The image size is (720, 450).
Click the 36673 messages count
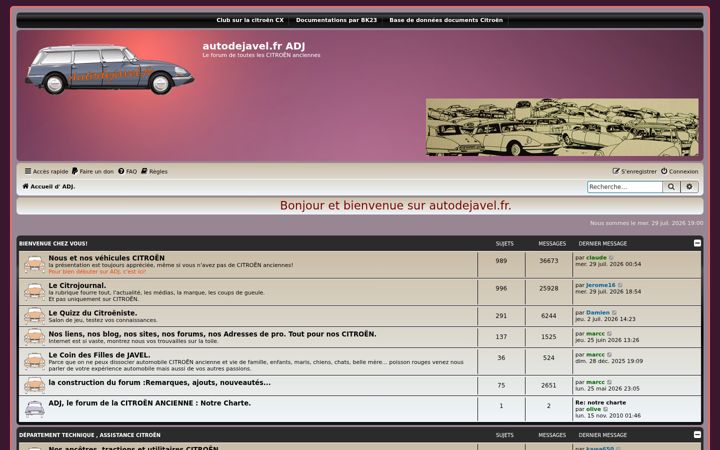coord(549,261)
